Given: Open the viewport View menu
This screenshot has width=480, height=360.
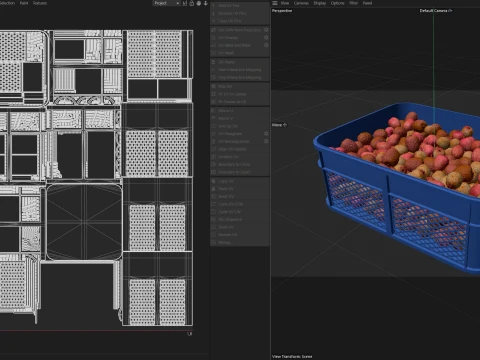Looking at the screenshot, I should coord(285,3).
